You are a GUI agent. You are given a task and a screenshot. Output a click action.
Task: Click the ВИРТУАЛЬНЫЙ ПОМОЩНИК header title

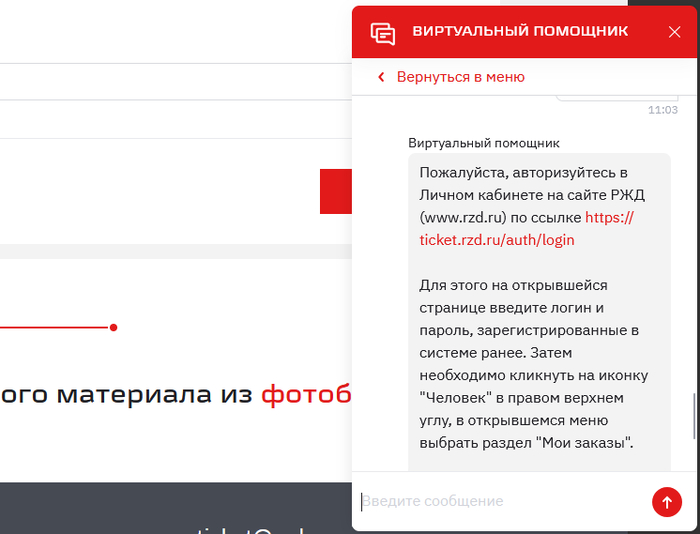point(520,32)
